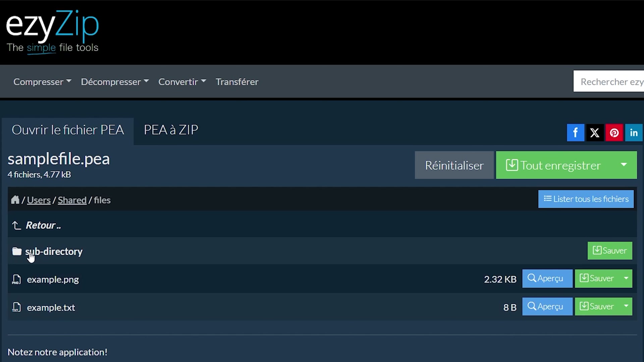Open Sauver options arrow for example.txt
The width and height of the screenshot is (644, 362).
(x=626, y=306)
